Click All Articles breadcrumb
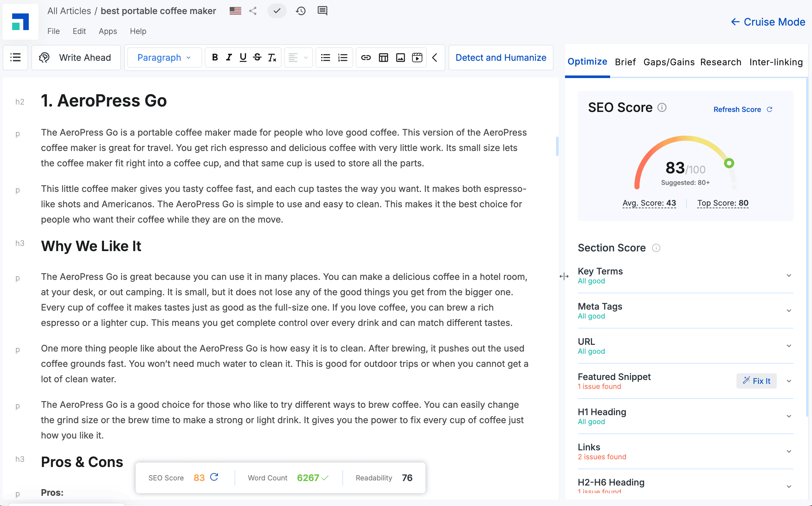The height and width of the screenshot is (506, 812). (x=69, y=11)
